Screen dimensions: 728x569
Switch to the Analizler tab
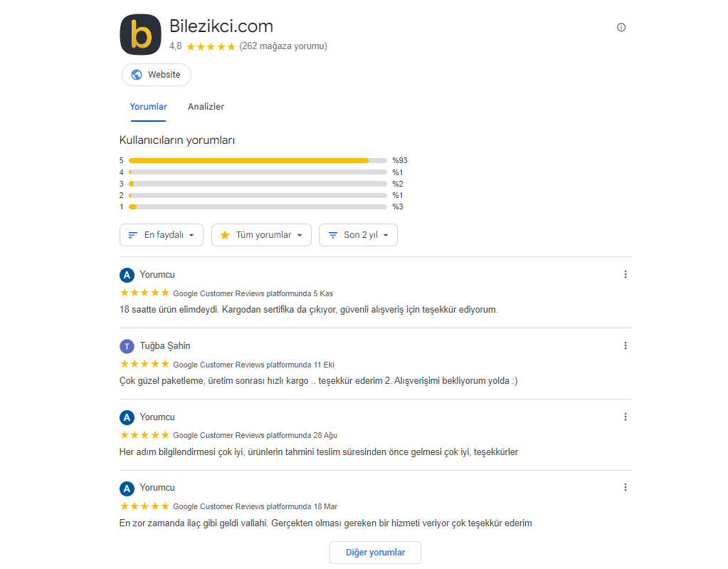(206, 107)
